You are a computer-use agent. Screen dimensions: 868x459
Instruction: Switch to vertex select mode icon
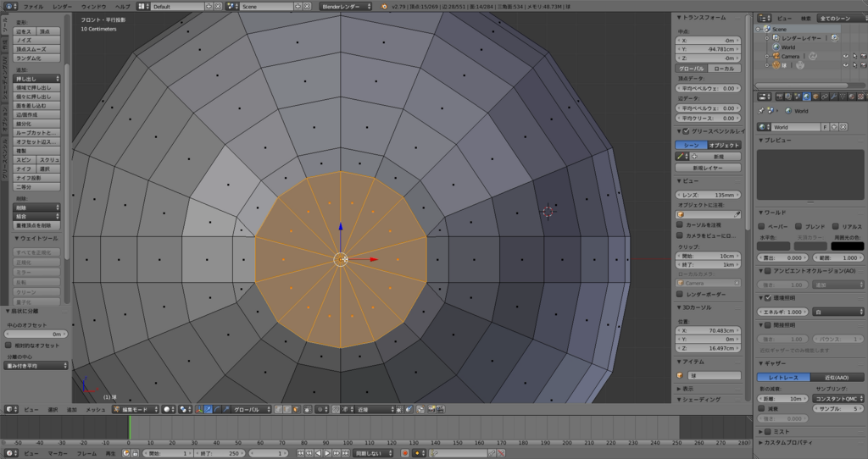click(x=278, y=409)
